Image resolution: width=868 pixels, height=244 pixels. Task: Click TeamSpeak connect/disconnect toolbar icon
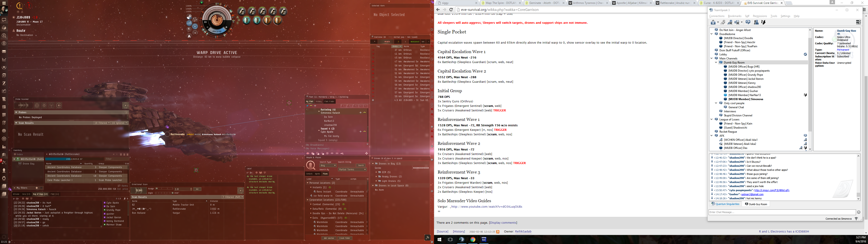[713, 22]
